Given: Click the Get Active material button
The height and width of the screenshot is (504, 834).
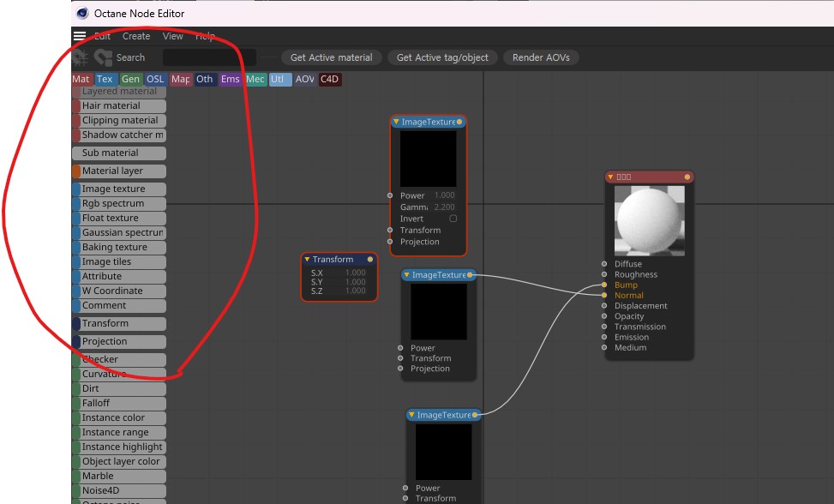Looking at the screenshot, I should pyautogui.click(x=332, y=57).
